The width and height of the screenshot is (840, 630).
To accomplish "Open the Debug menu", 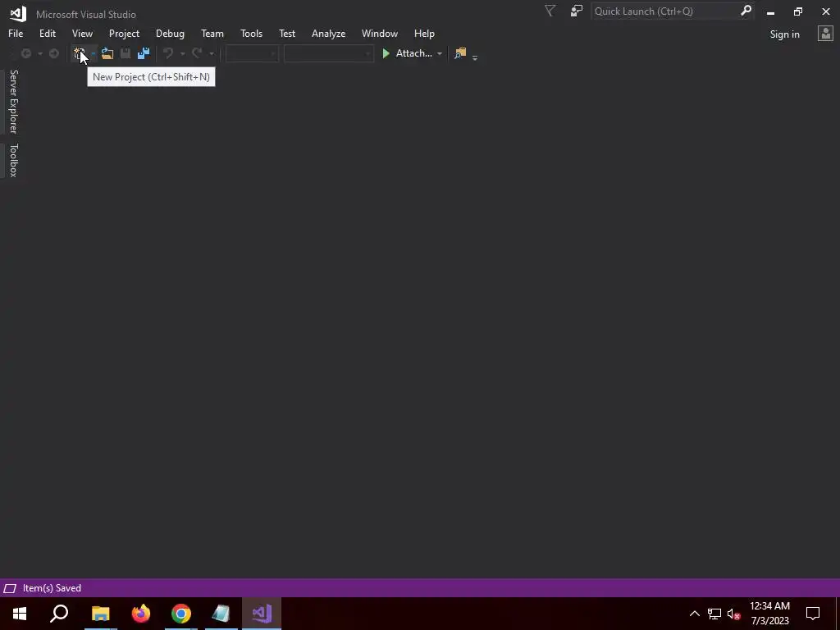I will click(x=170, y=33).
